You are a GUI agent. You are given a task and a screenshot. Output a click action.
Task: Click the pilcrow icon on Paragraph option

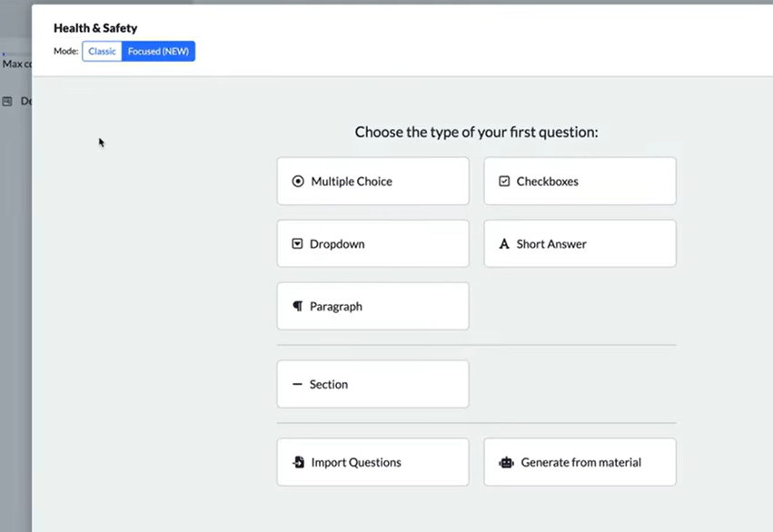pyautogui.click(x=298, y=306)
